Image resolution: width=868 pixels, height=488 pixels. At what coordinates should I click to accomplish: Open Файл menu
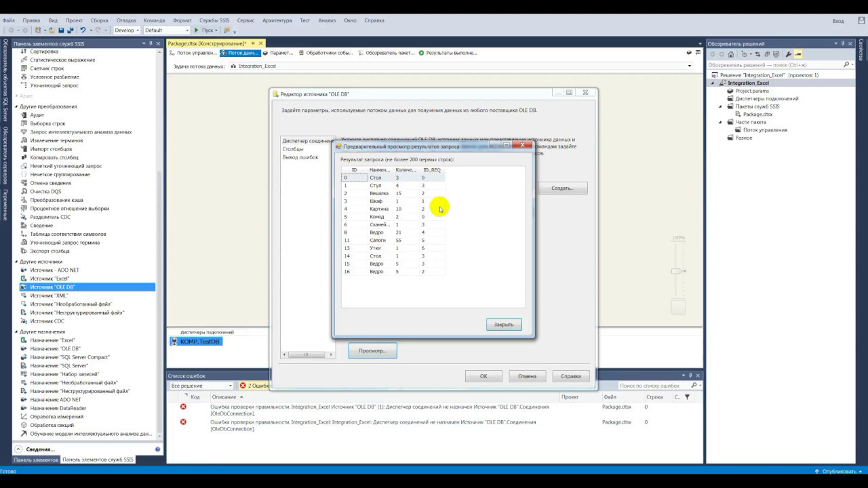click(8, 20)
